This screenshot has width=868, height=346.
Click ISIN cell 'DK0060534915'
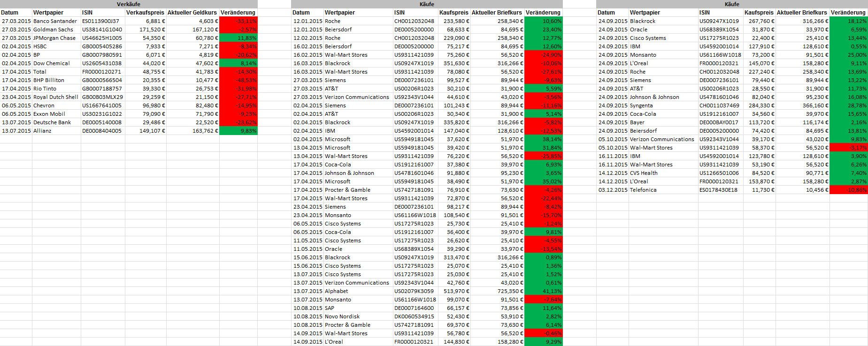click(415, 316)
